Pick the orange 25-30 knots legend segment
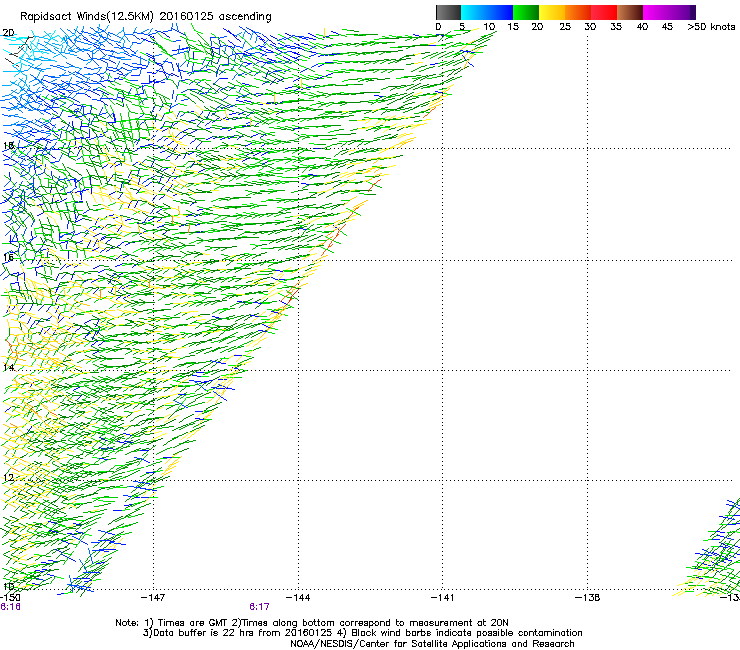The width and height of the screenshot is (740, 650). [x=578, y=12]
